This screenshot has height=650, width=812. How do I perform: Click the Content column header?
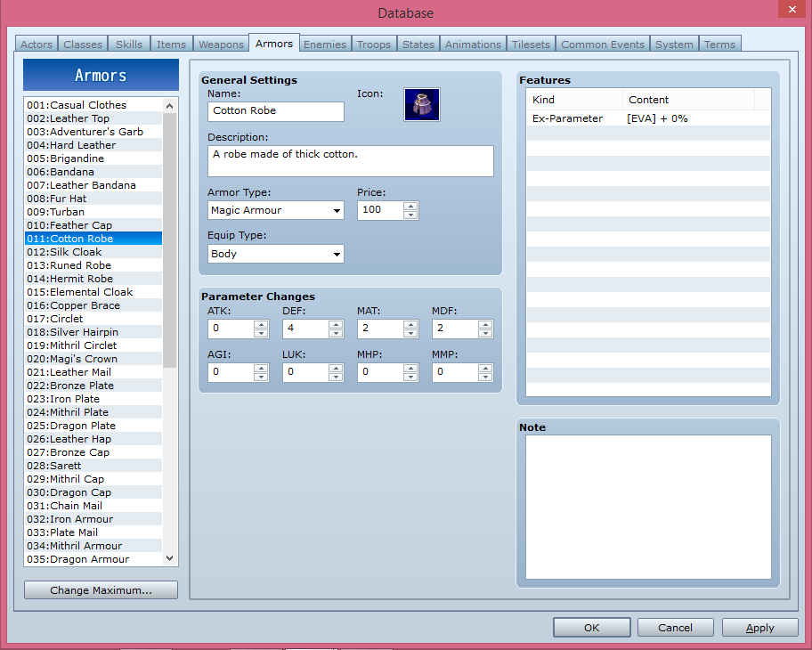(x=689, y=100)
